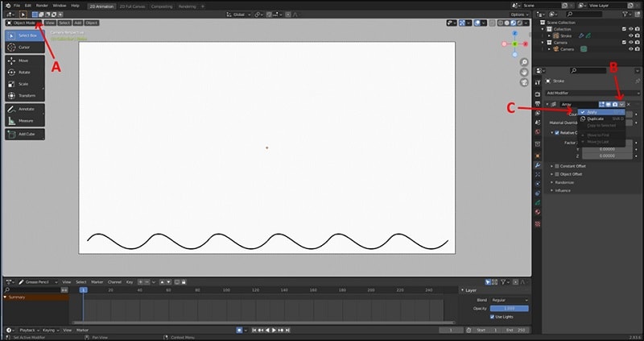Open the Modifier properties wrench tab

538,165
